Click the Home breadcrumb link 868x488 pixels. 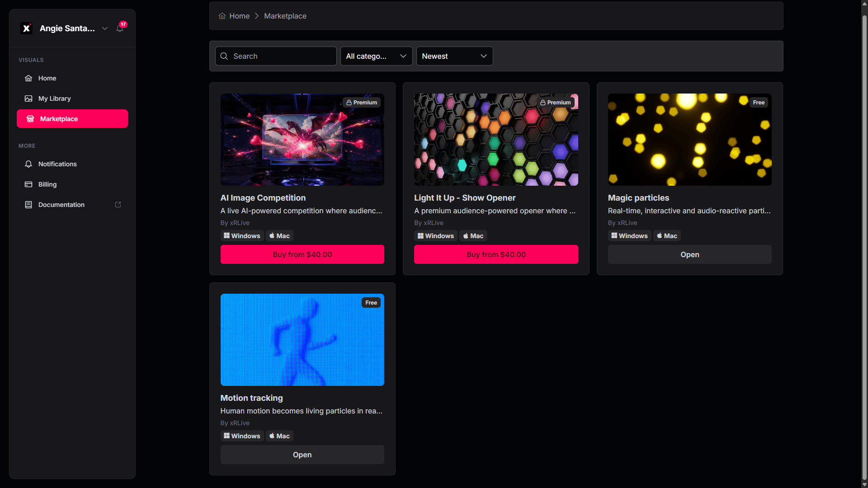click(239, 16)
